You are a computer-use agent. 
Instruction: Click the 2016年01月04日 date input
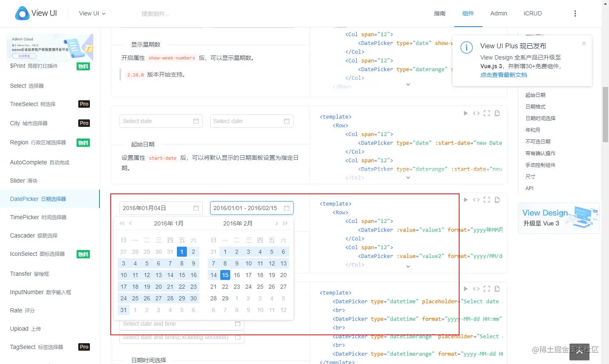coord(161,208)
